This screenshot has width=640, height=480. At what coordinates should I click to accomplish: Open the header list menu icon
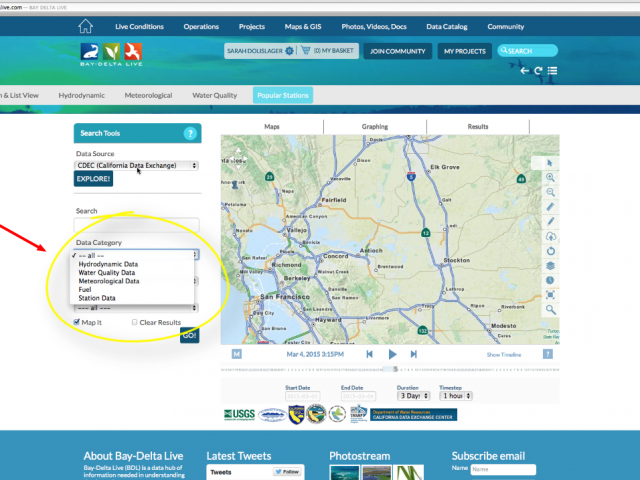552,71
